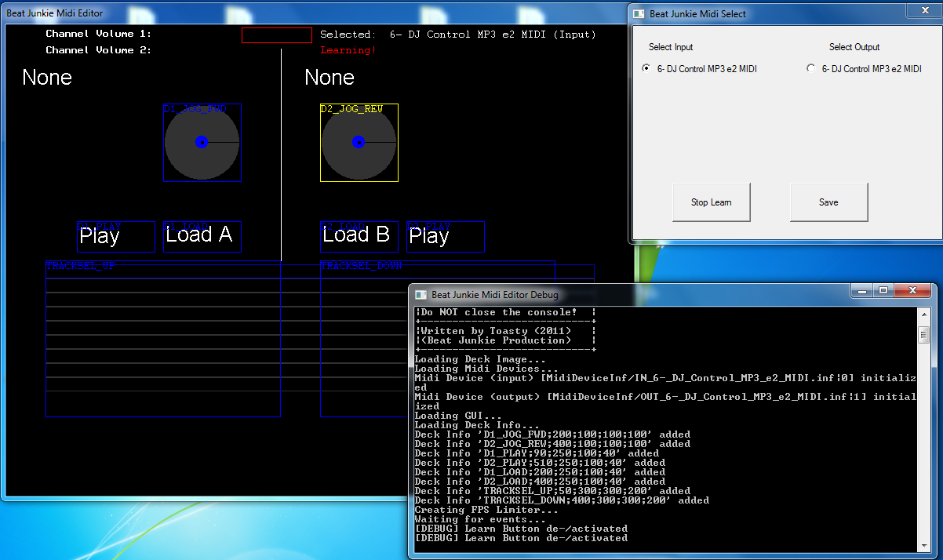Click the Deck 1 jog wheel

point(202,143)
